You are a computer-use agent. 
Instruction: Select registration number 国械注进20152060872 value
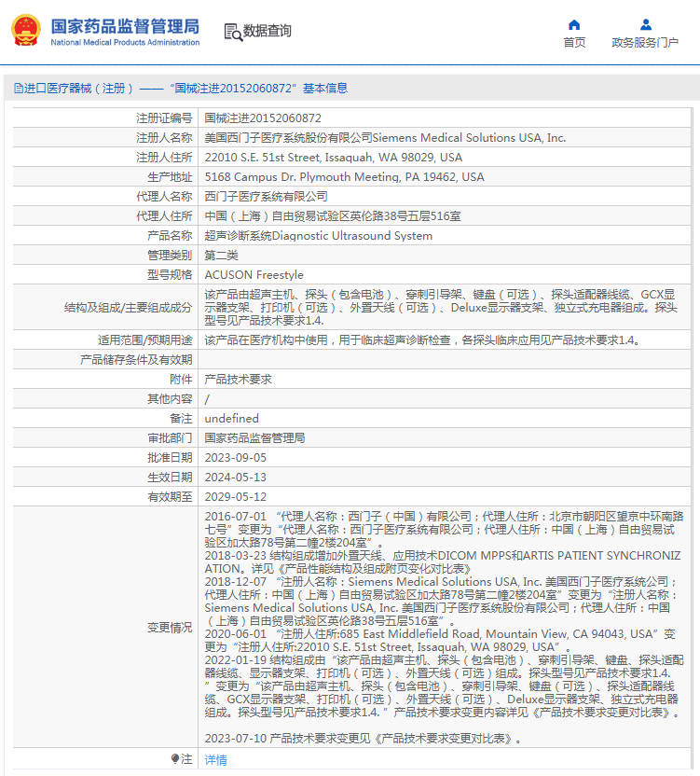263,118
